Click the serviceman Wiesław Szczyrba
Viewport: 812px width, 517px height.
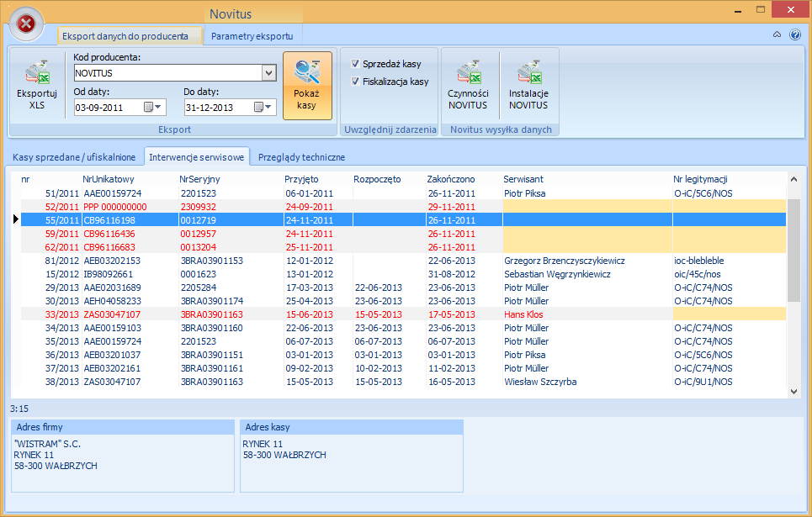click(x=540, y=382)
